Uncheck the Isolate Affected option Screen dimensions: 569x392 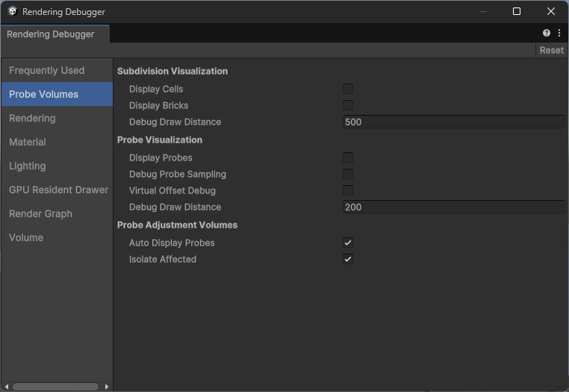click(348, 259)
